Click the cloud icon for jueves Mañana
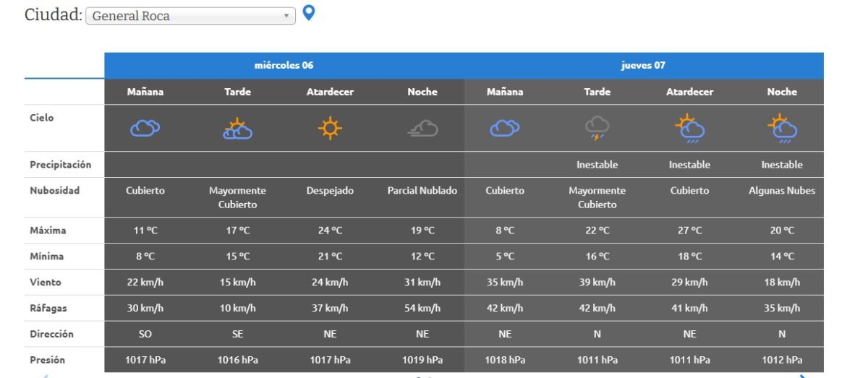Image resolution: width=868 pixels, height=378 pixels. coord(505,129)
